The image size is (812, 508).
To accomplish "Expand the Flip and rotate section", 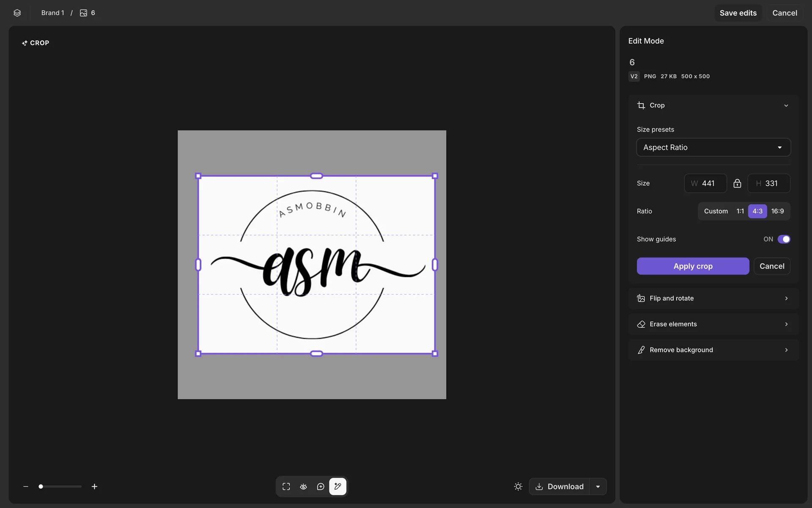I will pyautogui.click(x=713, y=298).
